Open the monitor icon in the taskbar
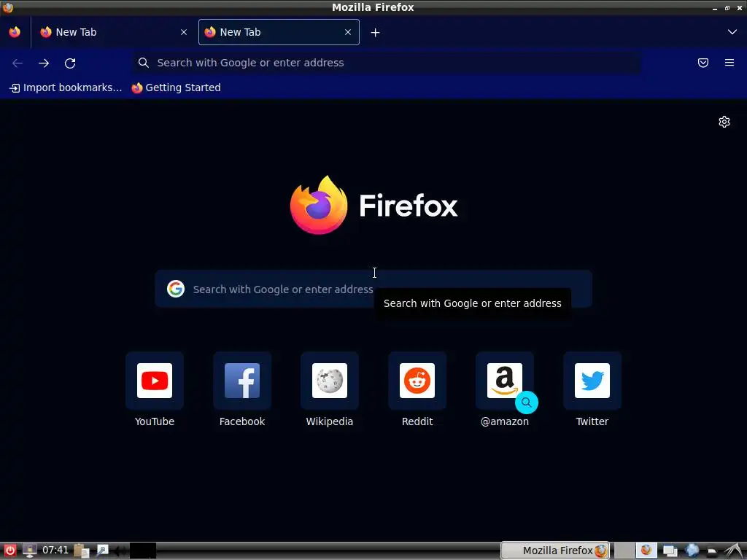The image size is (747, 560). (x=29, y=551)
